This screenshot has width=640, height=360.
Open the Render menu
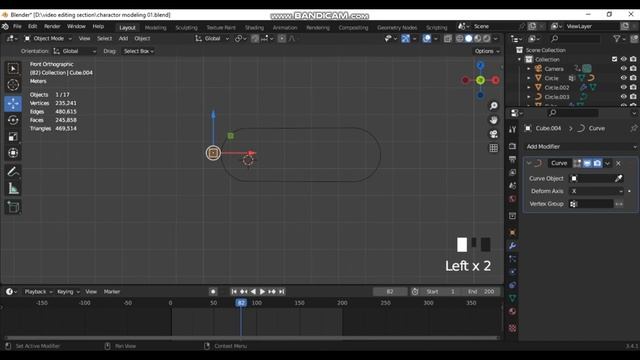coord(52,26)
